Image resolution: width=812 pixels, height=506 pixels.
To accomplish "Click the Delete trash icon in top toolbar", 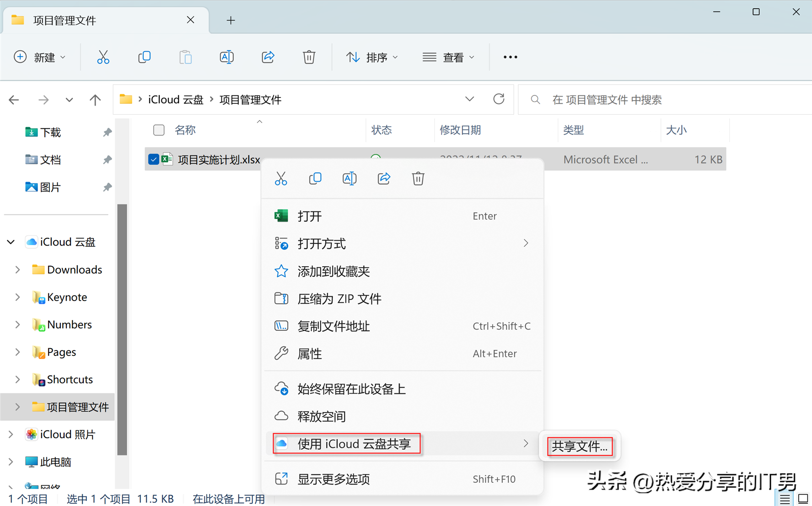I will (309, 57).
